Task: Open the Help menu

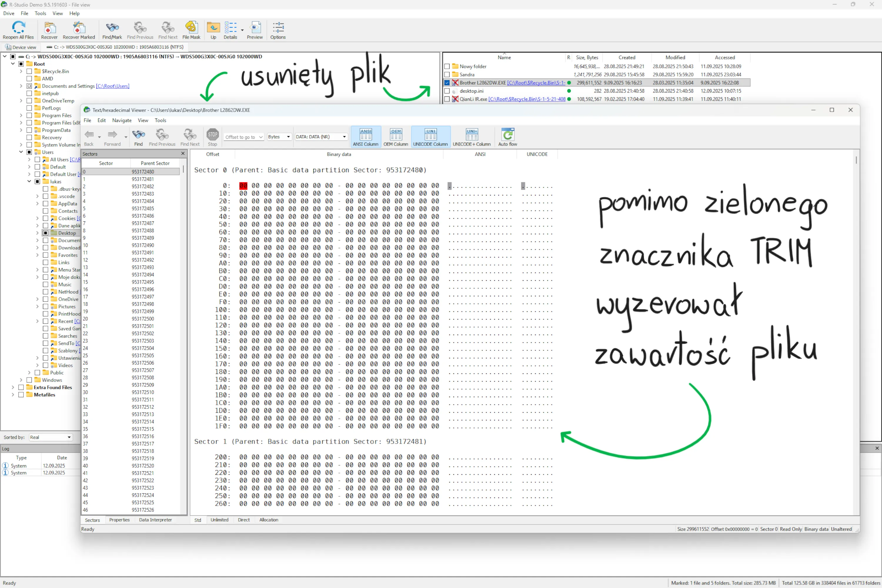Action: [74, 14]
